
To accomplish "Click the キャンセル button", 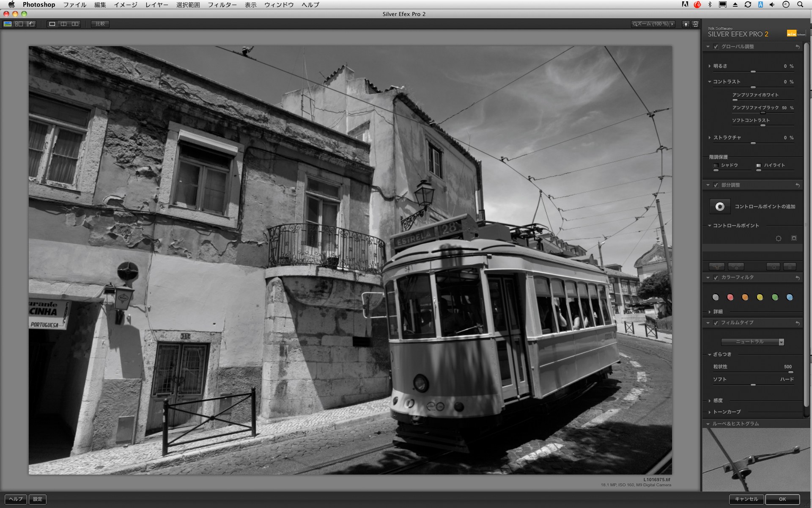I will (x=746, y=499).
